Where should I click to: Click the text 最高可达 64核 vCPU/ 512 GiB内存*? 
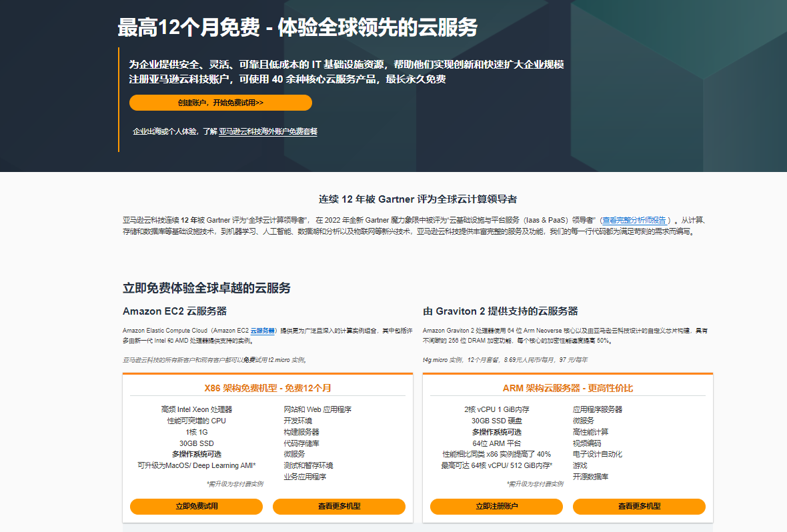coord(496,466)
